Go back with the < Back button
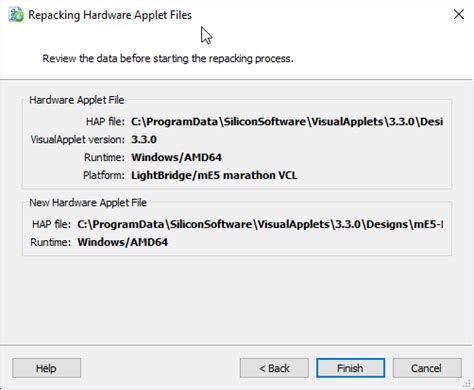This screenshot has width=474, height=390. tap(274, 368)
